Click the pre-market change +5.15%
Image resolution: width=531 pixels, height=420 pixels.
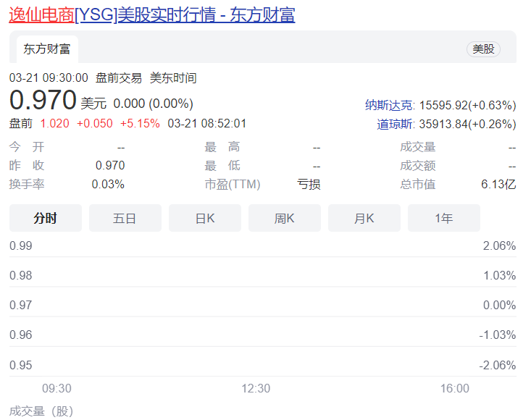pos(140,123)
